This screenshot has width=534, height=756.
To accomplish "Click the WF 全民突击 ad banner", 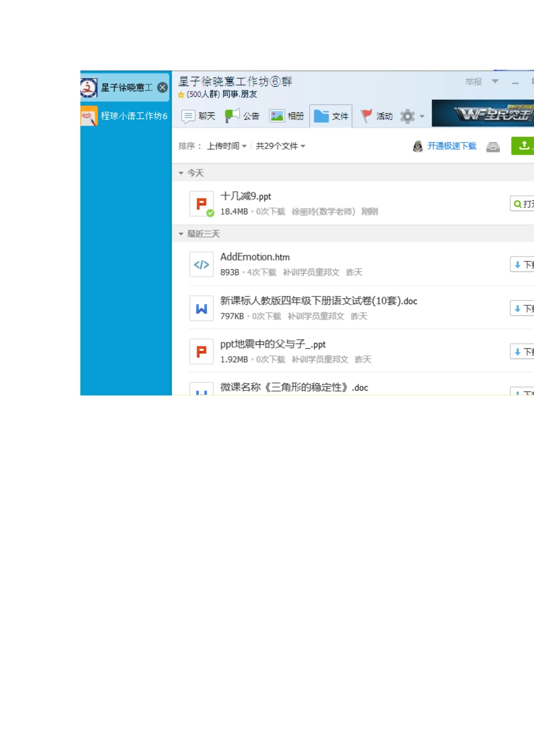I will pyautogui.click(x=483, y=114).
